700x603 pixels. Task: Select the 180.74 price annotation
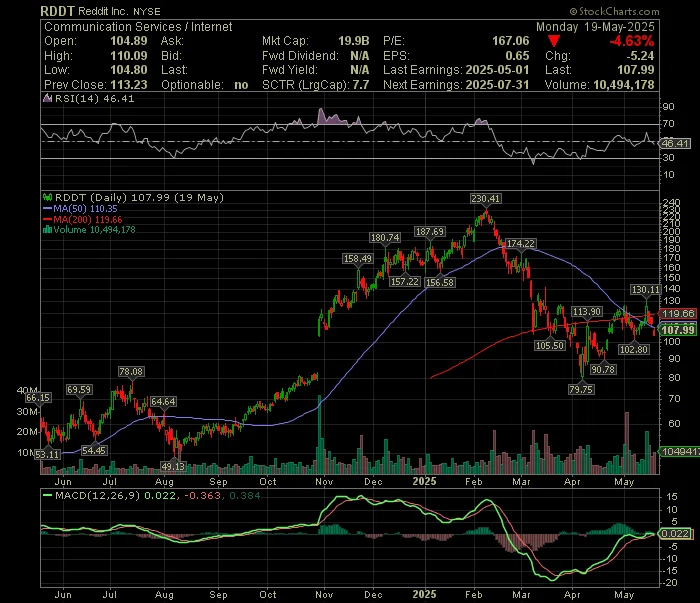tap(385, 238)
